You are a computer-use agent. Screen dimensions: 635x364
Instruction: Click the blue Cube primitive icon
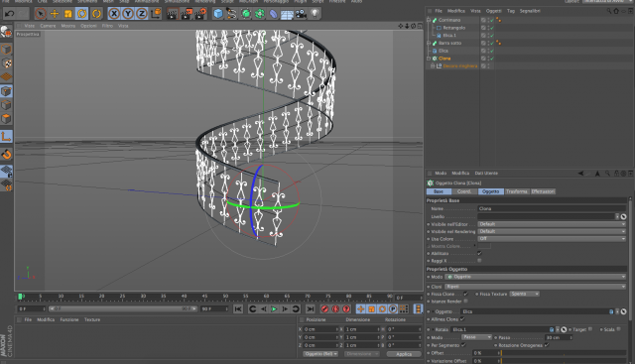218,14
